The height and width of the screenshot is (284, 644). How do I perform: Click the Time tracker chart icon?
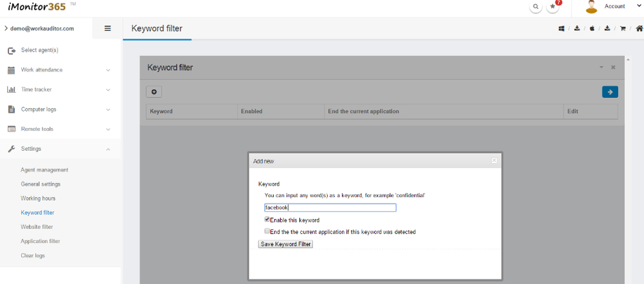tap(12, 90)
